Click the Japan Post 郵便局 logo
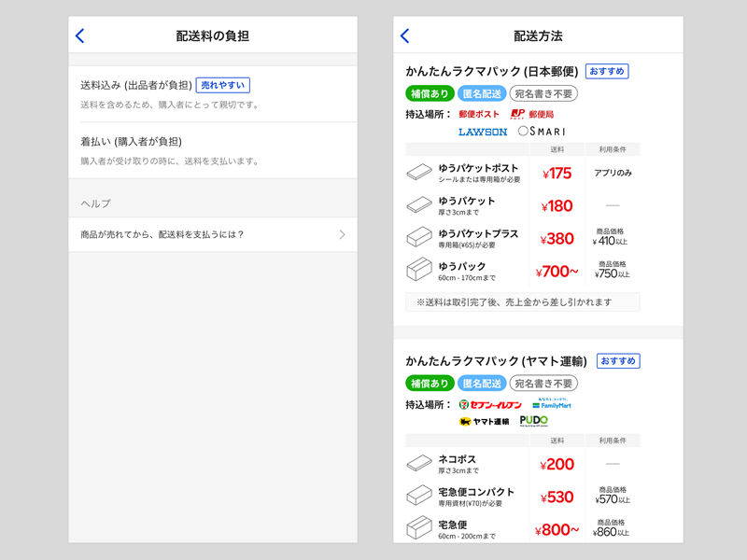The height and width of the screenshot is (560, 747). [532, 114]
